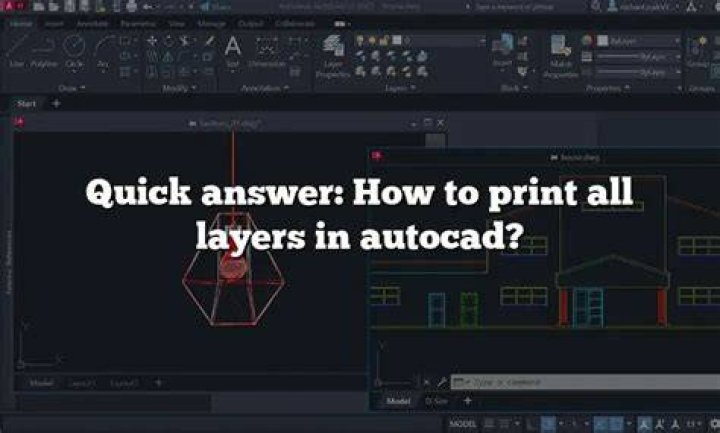Expand the Modify panel
720x433 pixels.
(x=179, y=88)
